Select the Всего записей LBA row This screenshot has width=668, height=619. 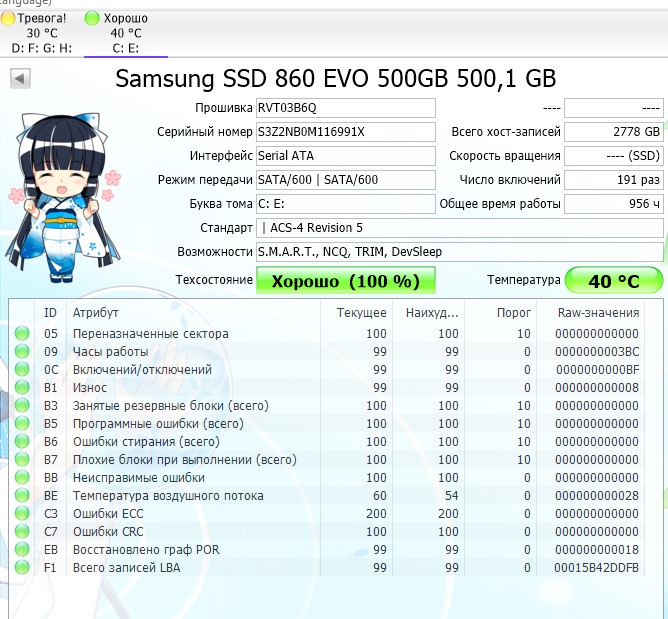tap(327, 567)
